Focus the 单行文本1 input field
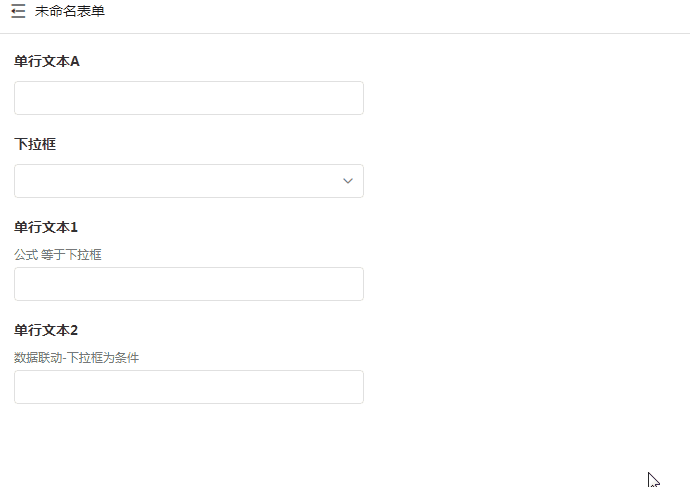Viewport: 690px width, 487px height. [x=188, y=284]
